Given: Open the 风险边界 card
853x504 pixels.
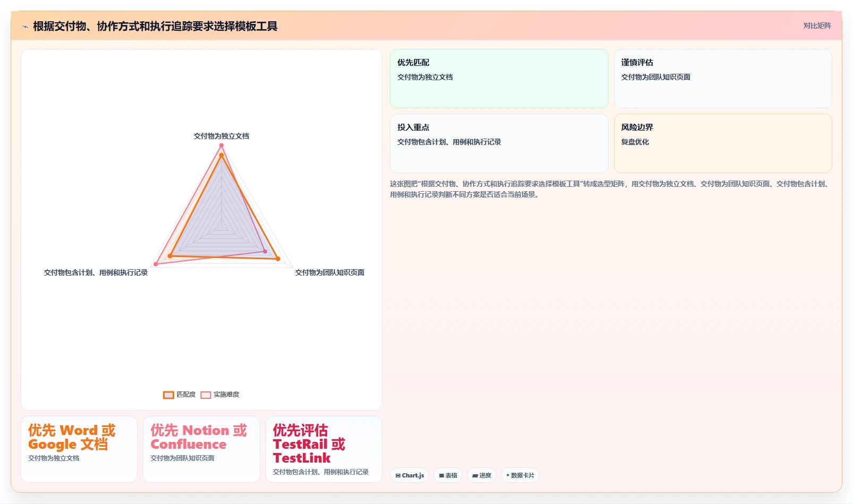Looking at the screenshot, I should coord(723,143).
